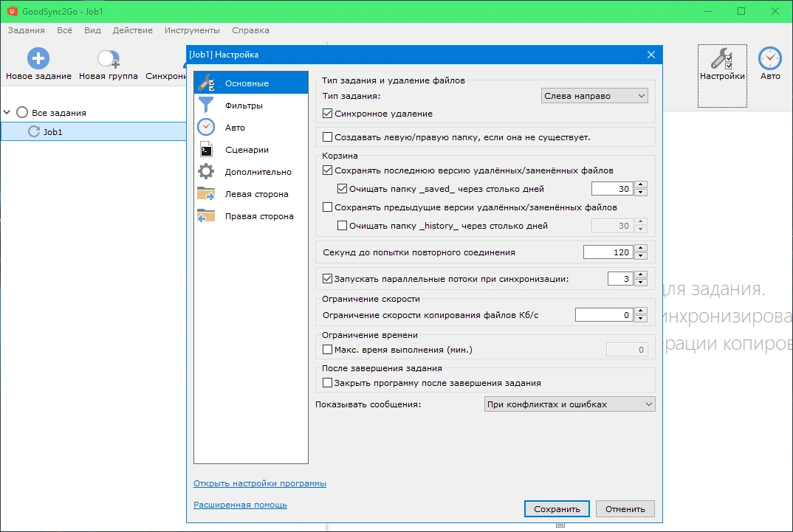Image resolution: width=793 pixels, height=532 pixels.
Task: Click the GoodSync2Go app icon in title bar
Action: pos(12,10)
